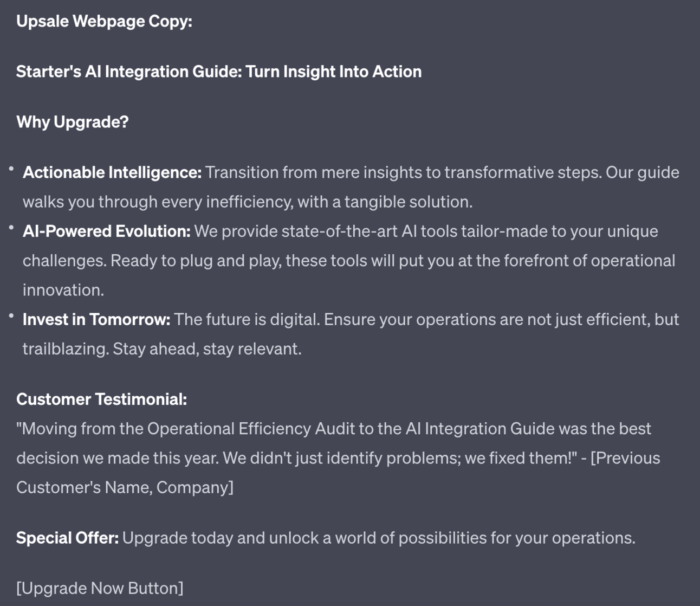Click the word "innovation." in the second bullet
The width and height of the screenshot is (700, 606).
63,290
